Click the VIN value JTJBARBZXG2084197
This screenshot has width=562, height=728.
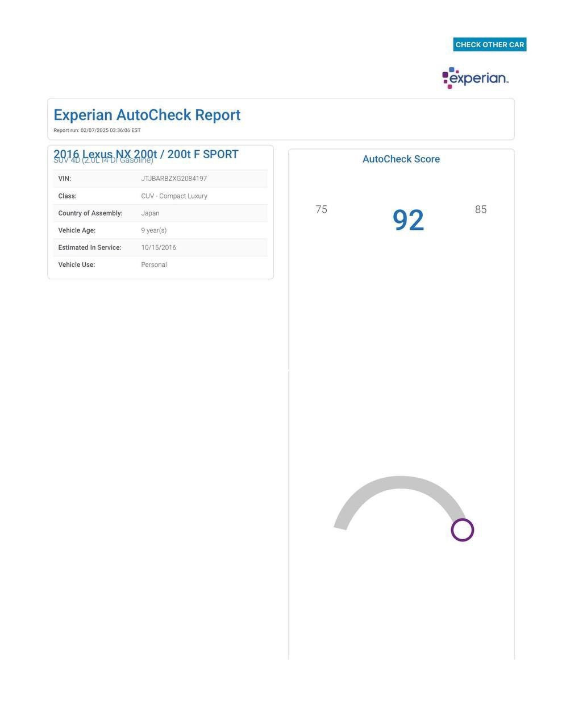click(x=174, y=179)
